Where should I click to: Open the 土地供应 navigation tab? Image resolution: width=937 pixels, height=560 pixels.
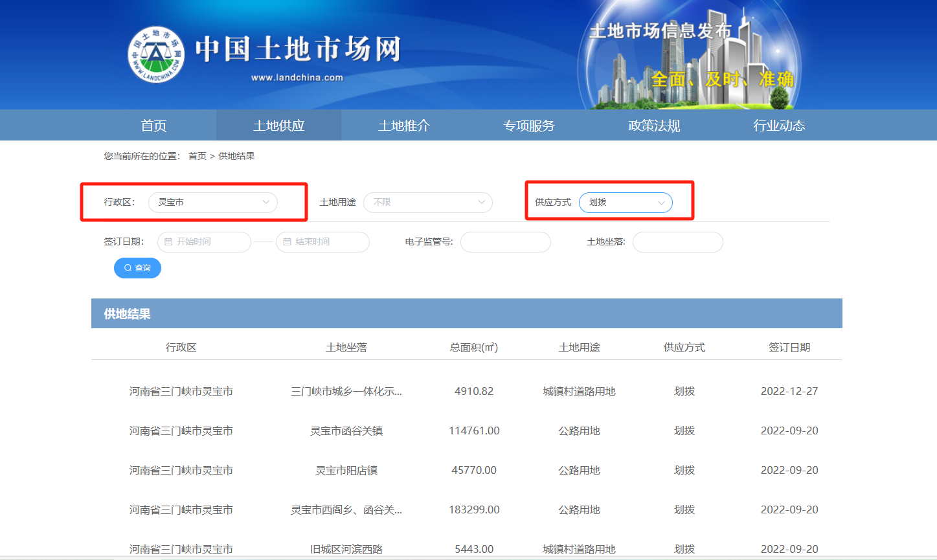pyautogui.click(x=278, y=126)
